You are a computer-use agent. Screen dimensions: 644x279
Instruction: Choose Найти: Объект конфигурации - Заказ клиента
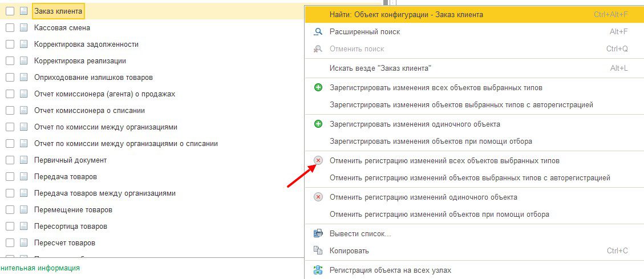406,14
